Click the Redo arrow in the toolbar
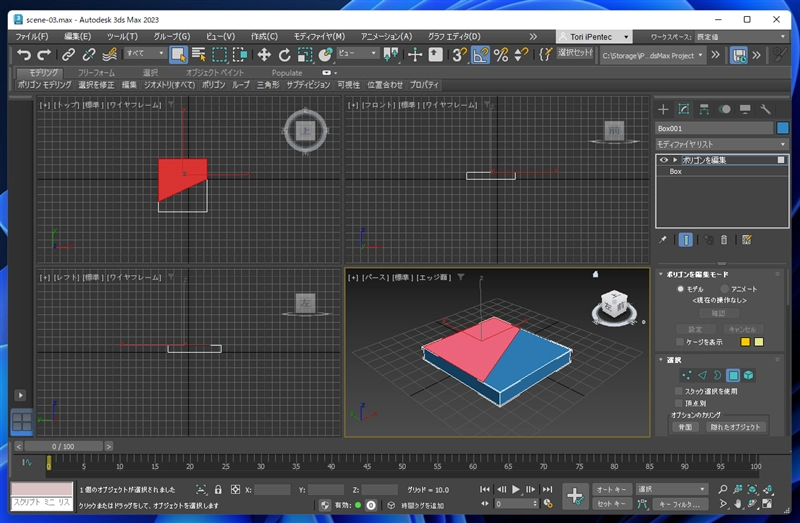The image size is (800, 523). [44, 54]
